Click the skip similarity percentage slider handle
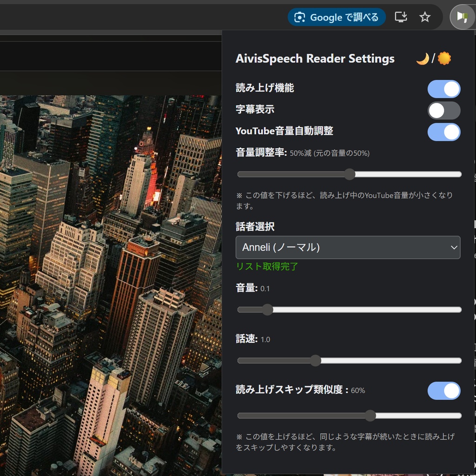 pyautogui.click(x=370, y=416)
